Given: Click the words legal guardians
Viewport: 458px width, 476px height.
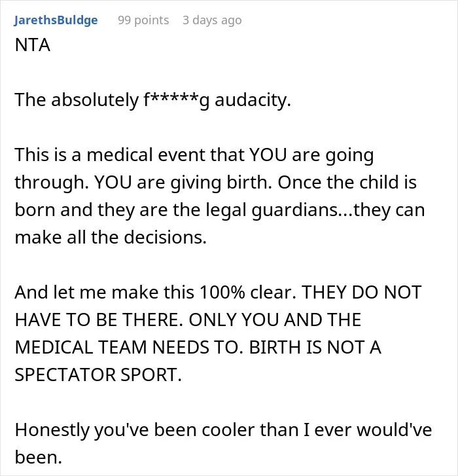Looking at the screenshot, I should pos(272,210).
